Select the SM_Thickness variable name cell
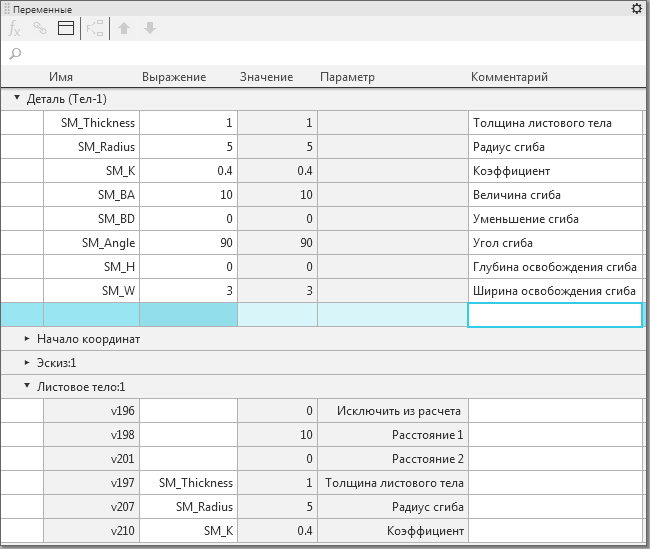Image resolution: width=650 pixels, height=549 pixels. click(x=91, y=123)
